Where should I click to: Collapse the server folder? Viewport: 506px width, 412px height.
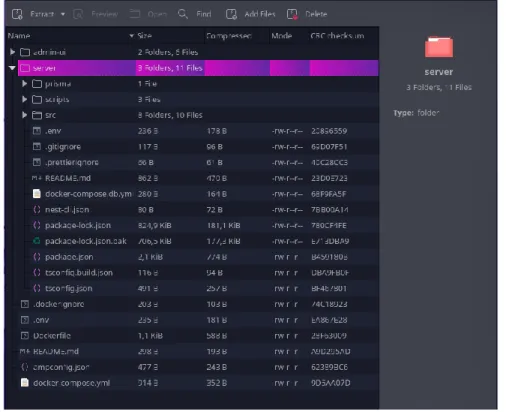pos(12,68)
